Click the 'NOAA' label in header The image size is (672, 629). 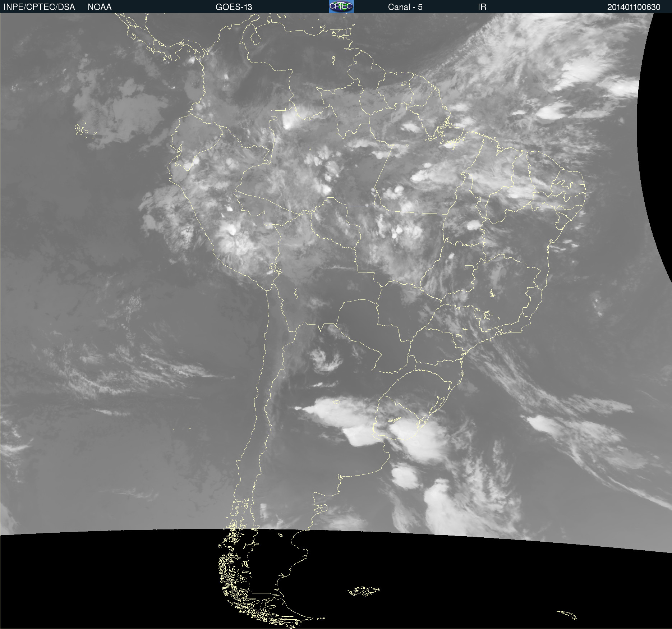100,7
